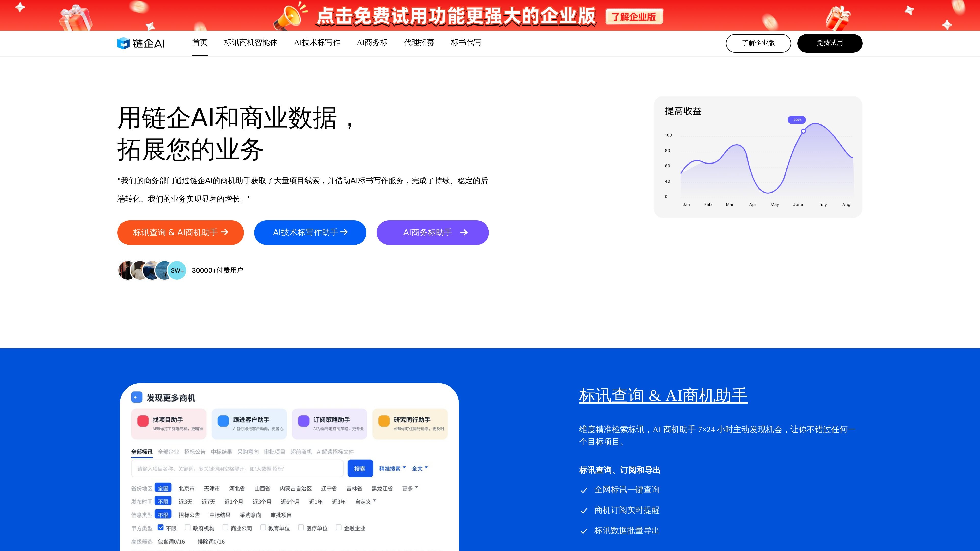Click the checkmark beside 标讯数据批量导出
This screenshot has width=980, height=551.
pyautogui.click(x=584, y=531)
